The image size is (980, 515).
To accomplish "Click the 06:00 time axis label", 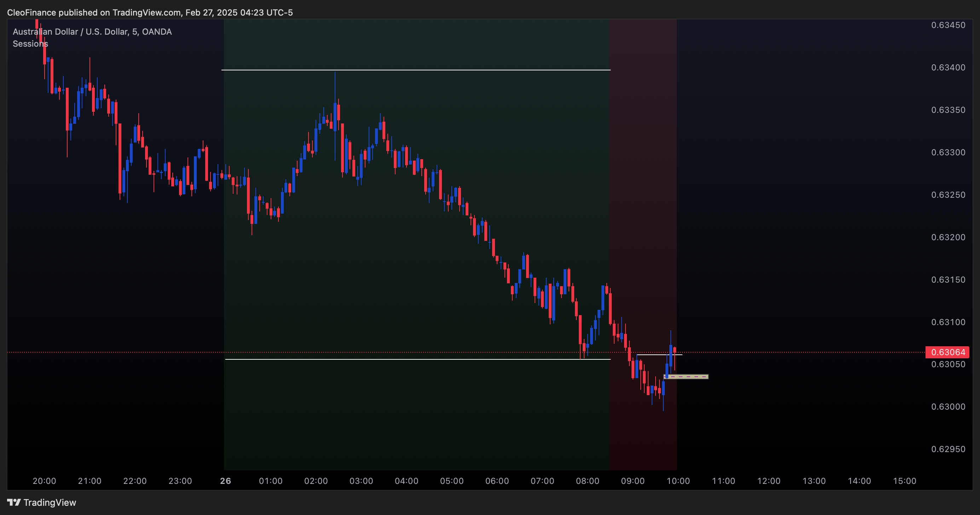I will coord(497,481).
